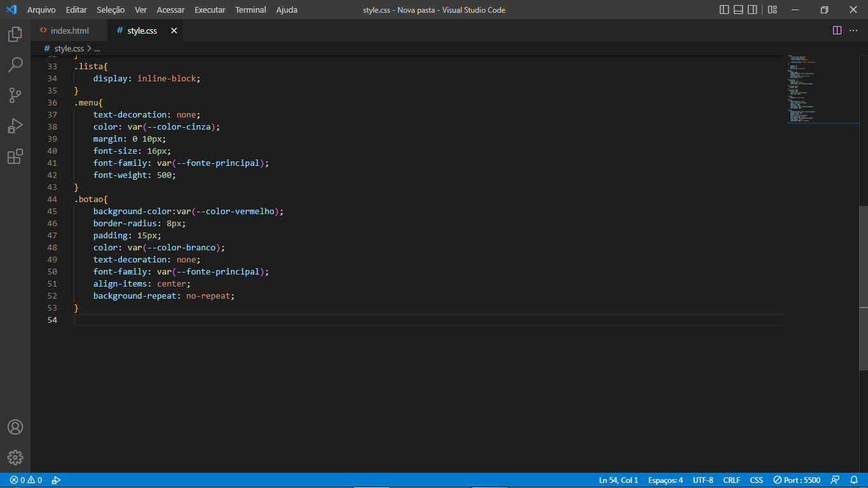Image resolution: width=868 pixels, height=488 pixels.
Task: Open the Run and Debug view
Action: click(15, 126)
